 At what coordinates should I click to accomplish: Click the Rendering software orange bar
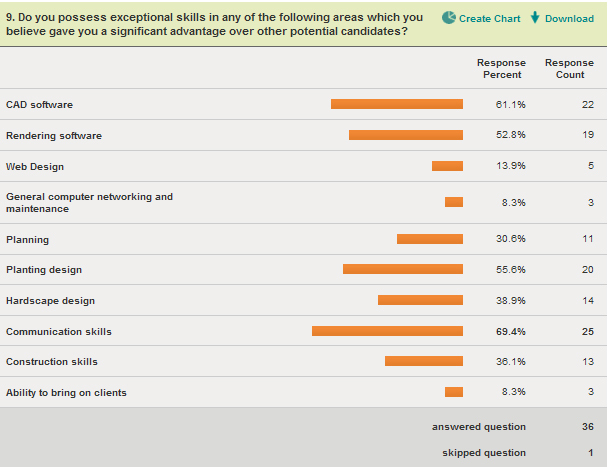coord(406,135)
